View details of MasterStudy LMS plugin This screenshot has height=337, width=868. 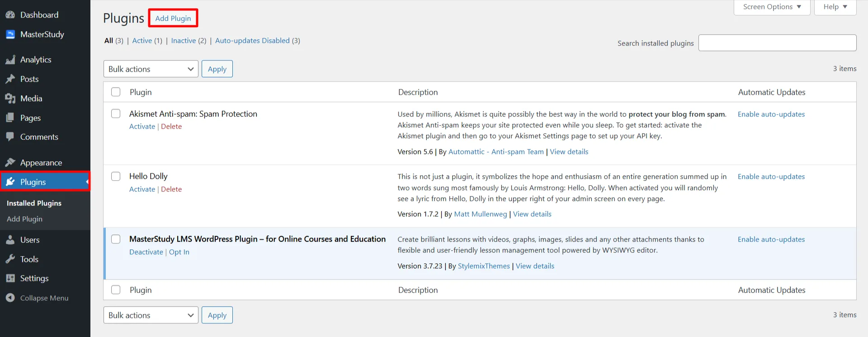coord(535,266)
